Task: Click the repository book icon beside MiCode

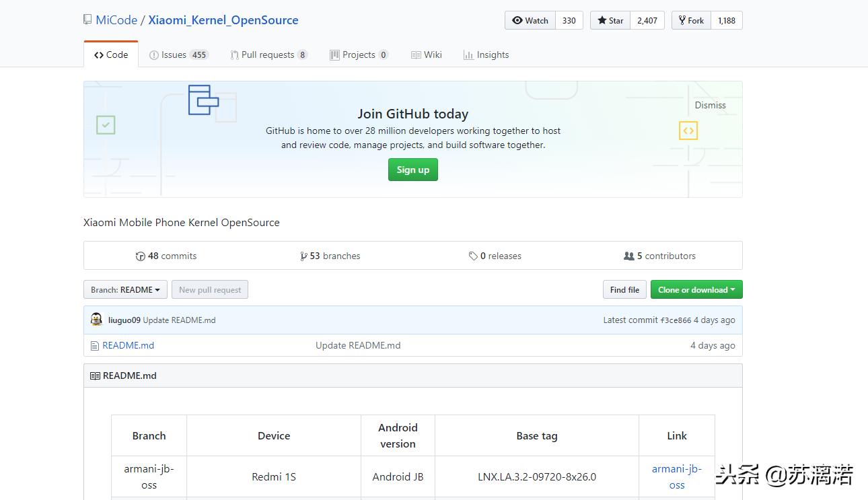Action: tap(87, 20)
